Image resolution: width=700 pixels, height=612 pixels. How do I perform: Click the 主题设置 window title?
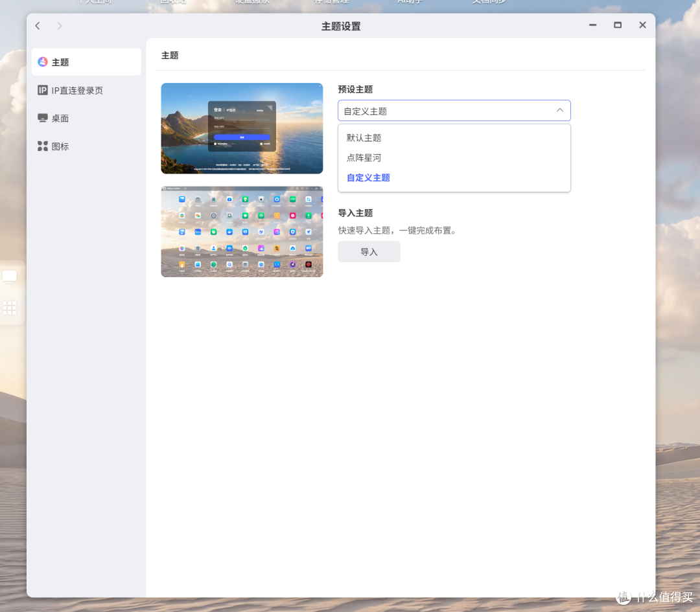point(341,27)
